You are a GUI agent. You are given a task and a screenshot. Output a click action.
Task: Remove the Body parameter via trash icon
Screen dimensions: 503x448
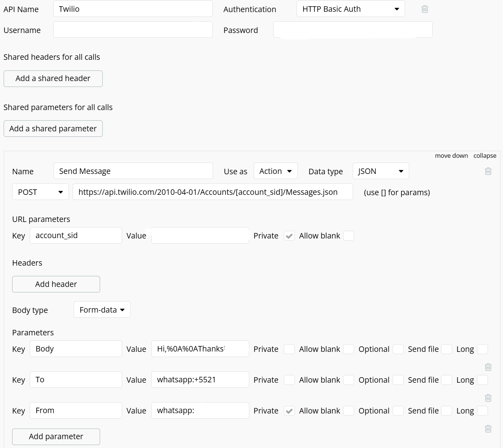(x=488, y=367)
